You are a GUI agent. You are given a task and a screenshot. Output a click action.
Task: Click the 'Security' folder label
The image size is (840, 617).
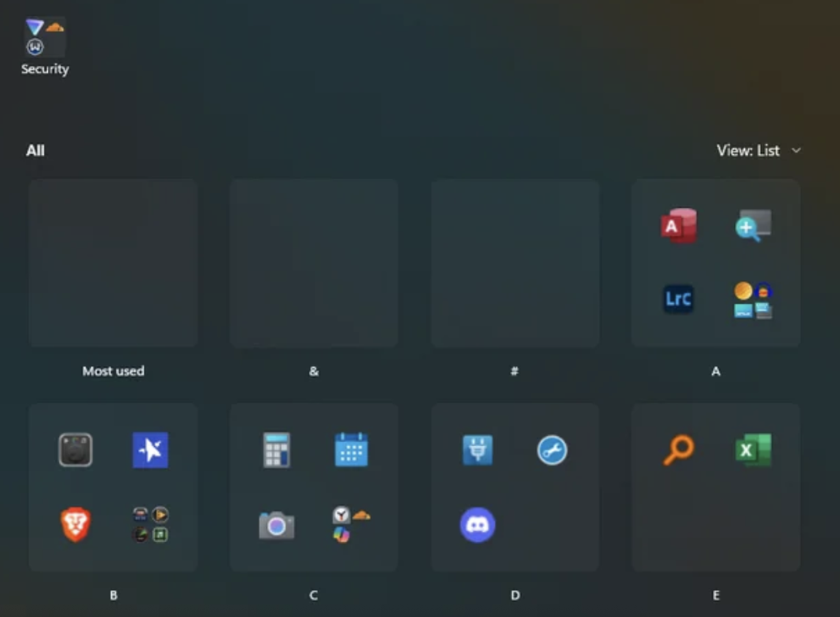point(45,69)
